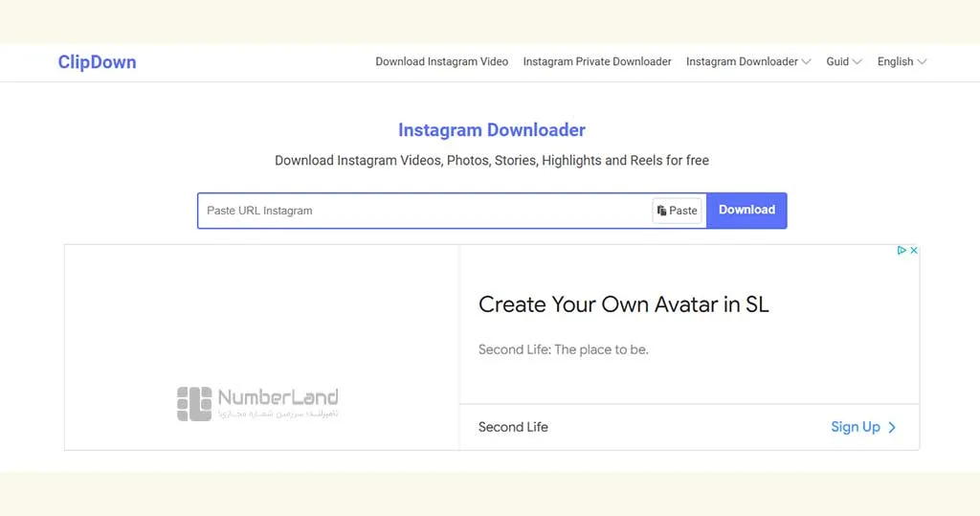Open Instagram Private Downloader page

point(597,61)
